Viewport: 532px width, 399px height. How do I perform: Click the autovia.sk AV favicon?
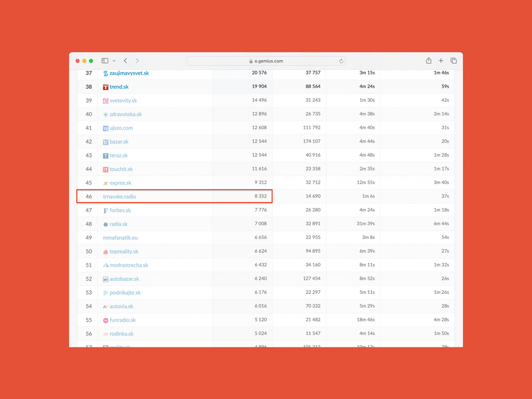tap(106, 307)
